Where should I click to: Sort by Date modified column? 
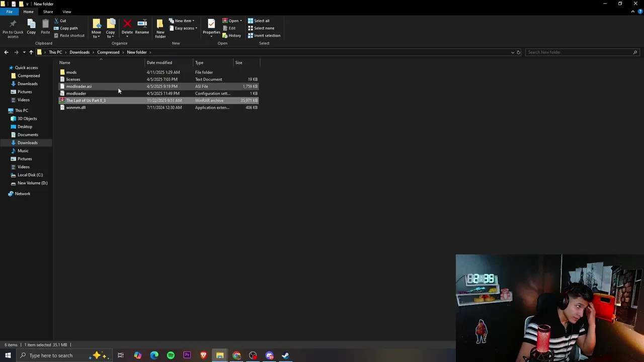click(169, 63)
